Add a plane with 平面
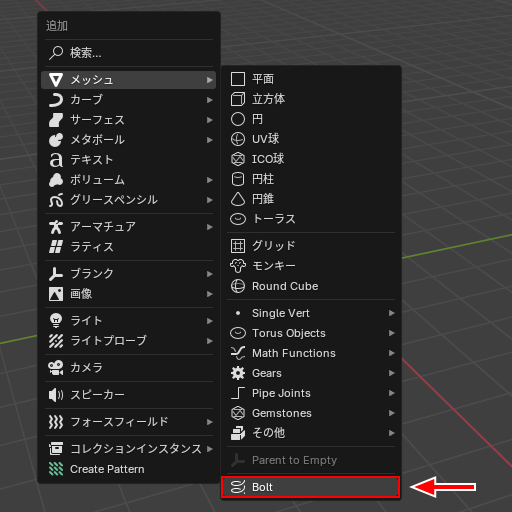512x512 pixels. click(311, 79)
